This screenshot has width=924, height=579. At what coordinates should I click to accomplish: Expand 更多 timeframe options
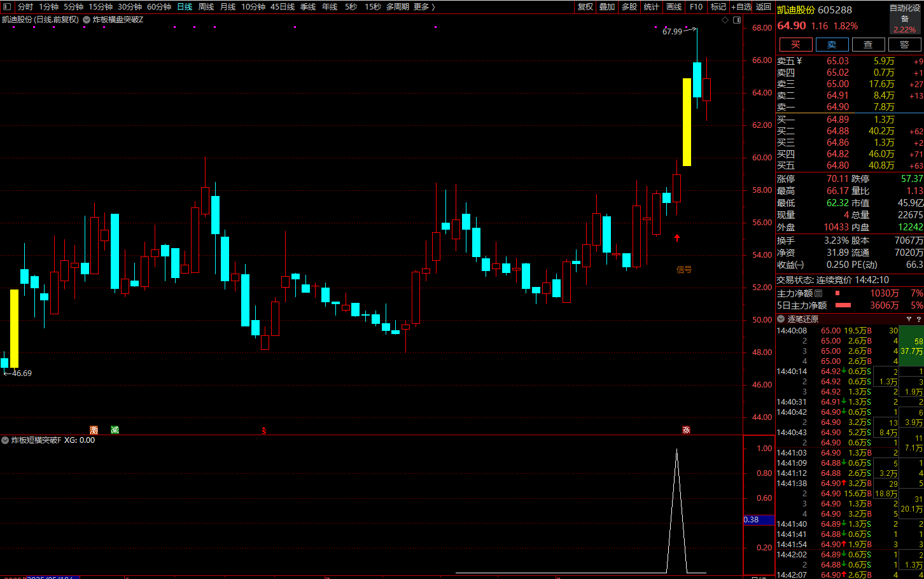click(424, 6)
